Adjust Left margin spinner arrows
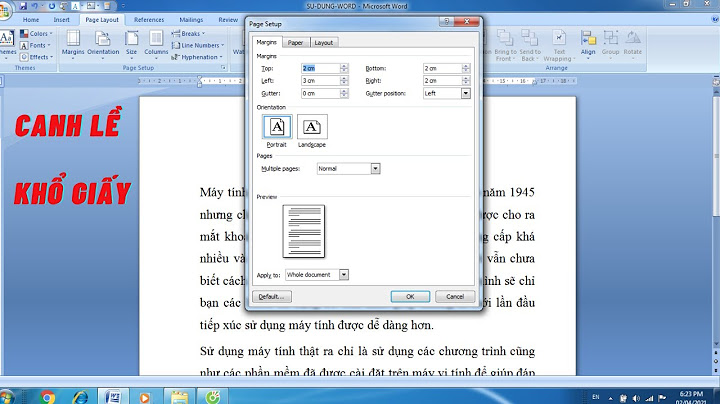720x404 pixels. (x=344, y=80)
